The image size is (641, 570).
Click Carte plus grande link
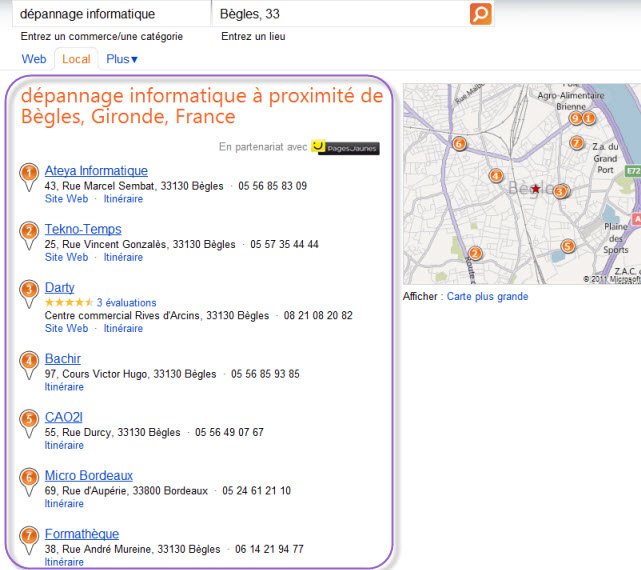pos(487,296)
